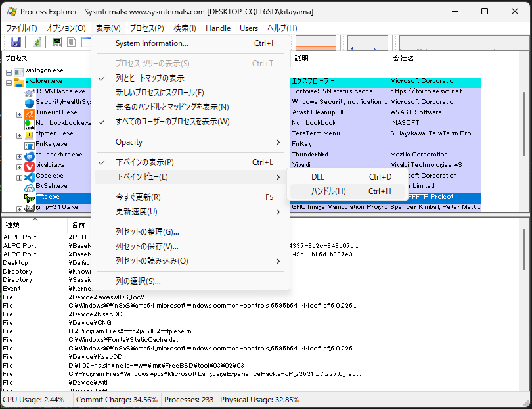Click the Process Explorer title bar app icon

(12, 11)
